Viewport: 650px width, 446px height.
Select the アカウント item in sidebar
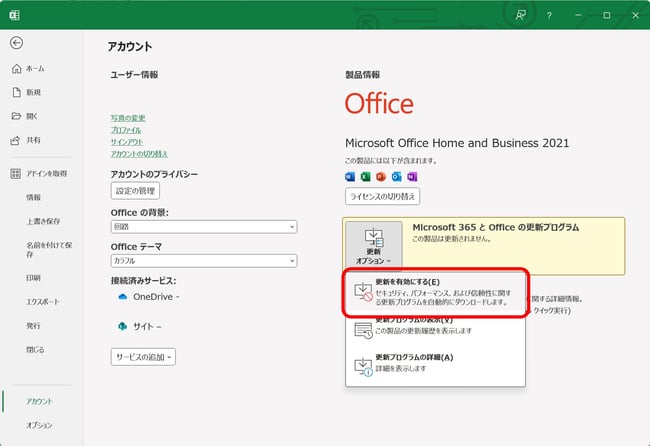[39, 401]
